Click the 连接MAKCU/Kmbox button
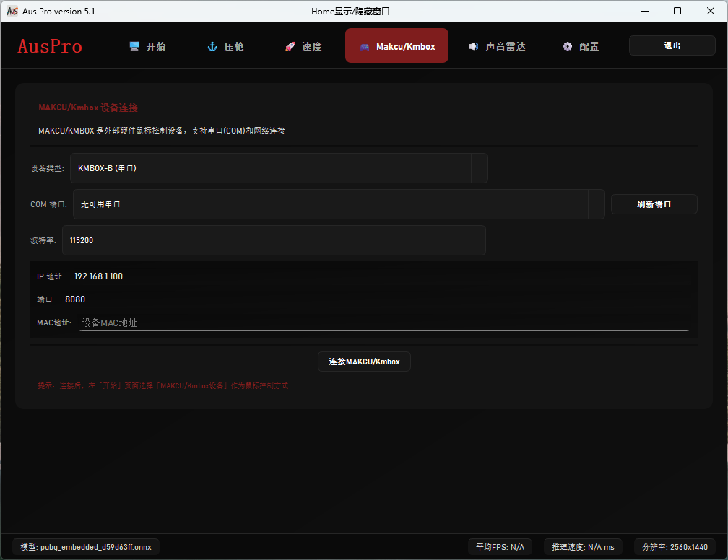This screenshot has width=728, height=560. tap(364, 362)
